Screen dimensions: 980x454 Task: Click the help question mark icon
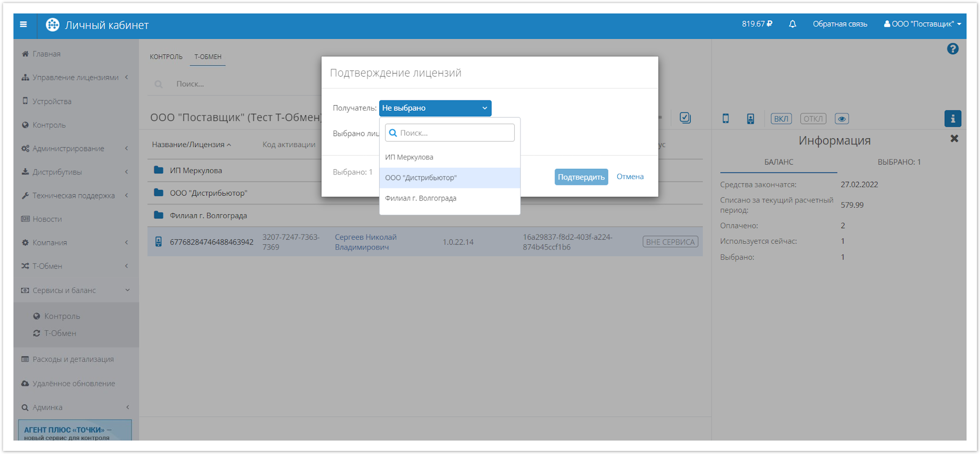pyautogui.click(x=953, y=49)
